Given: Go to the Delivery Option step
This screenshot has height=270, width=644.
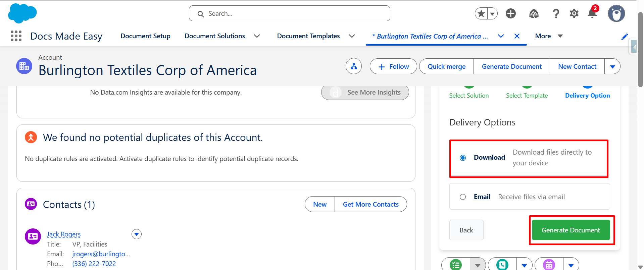Looking at the screenshot, I should [x=587, y=95].
